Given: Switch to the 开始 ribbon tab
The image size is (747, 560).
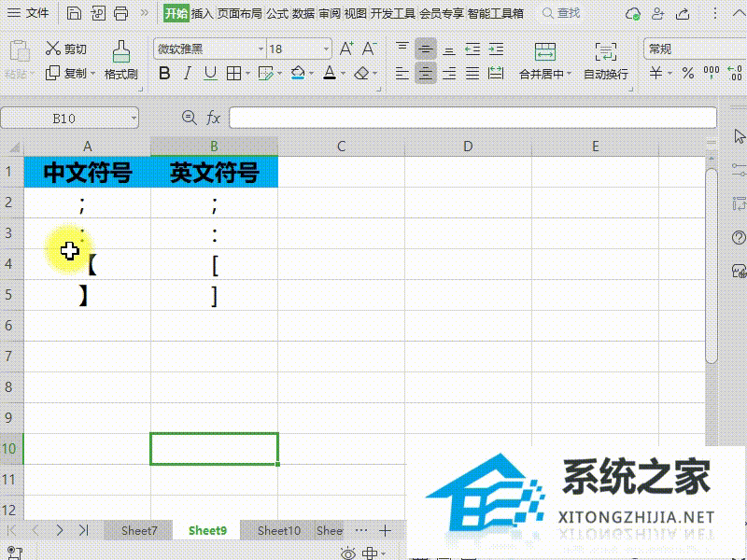Looking at the screenshot, I should pyautogui.click(x=176, y=13).
